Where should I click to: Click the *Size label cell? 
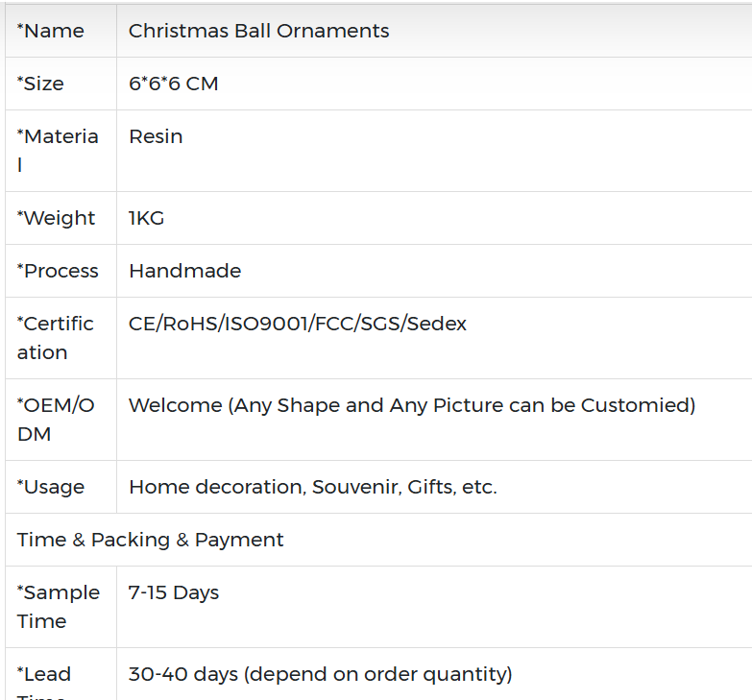40,84
